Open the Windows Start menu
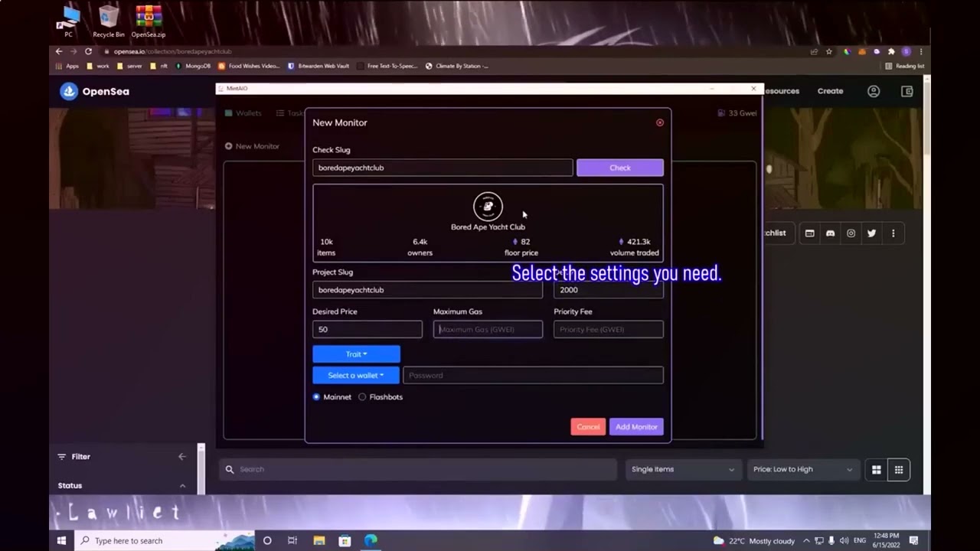The width and height of the screenshot is (980, 551). click(61, 541)
